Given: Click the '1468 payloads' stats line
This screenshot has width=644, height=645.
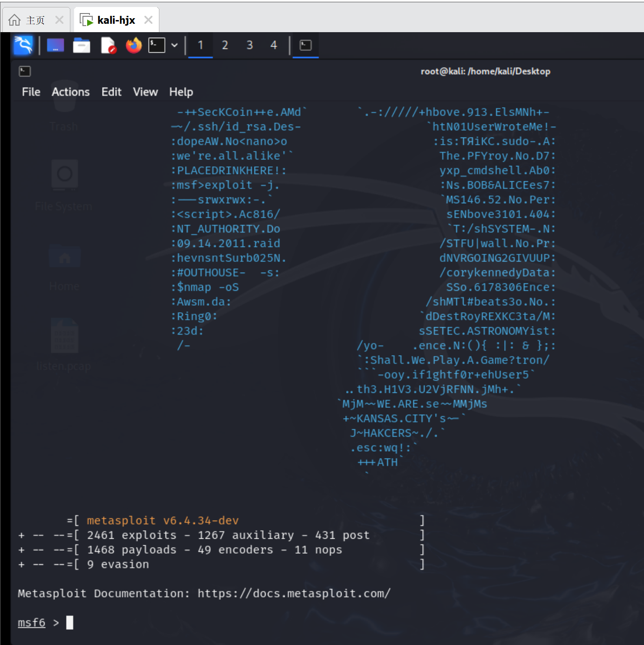Looking at the screenshot, I should (x=214, y=550).
